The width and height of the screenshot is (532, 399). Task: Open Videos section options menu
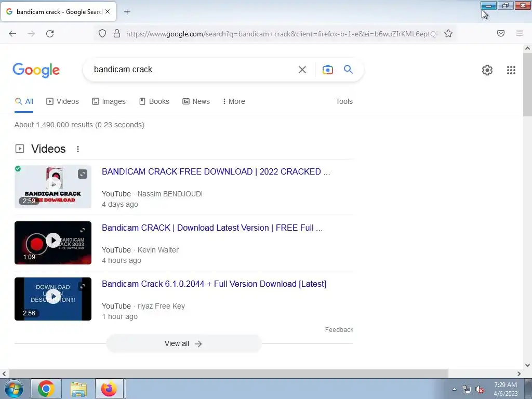coord(78,149)
